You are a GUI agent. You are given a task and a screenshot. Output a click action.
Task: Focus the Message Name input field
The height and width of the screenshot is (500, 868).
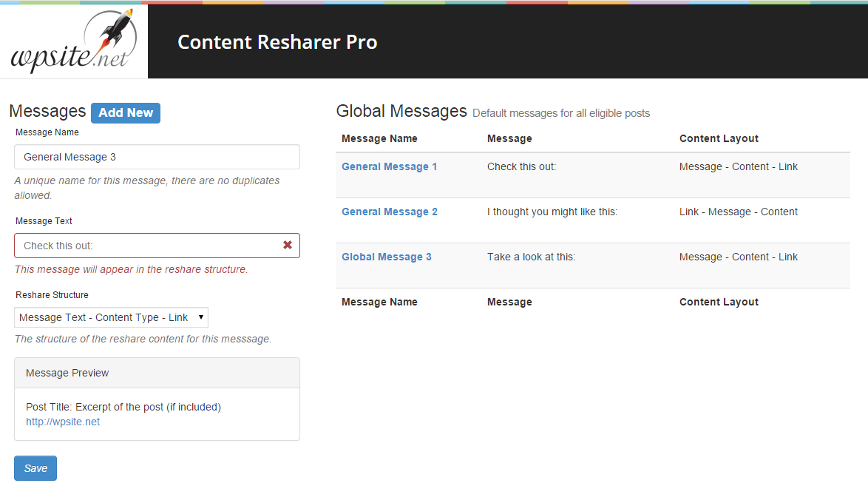(x=157, y=158)
